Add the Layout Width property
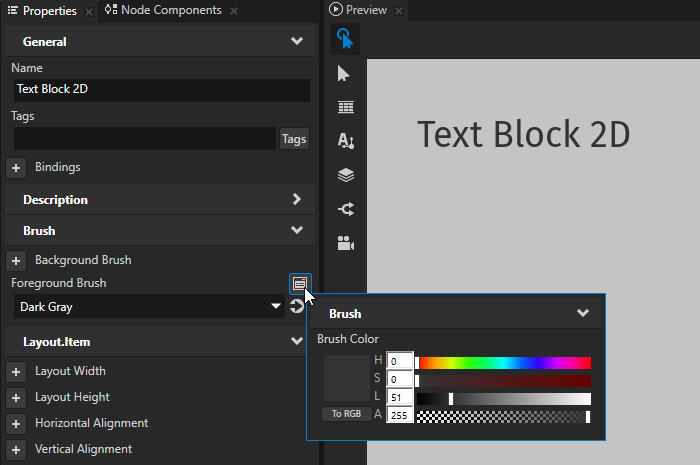This screenshot has height=465, width=700. (x=17, y=371)
